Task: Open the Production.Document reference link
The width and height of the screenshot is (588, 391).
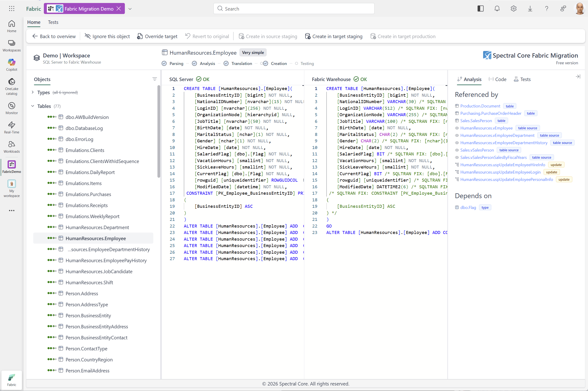Action: [x=480, y=106]
